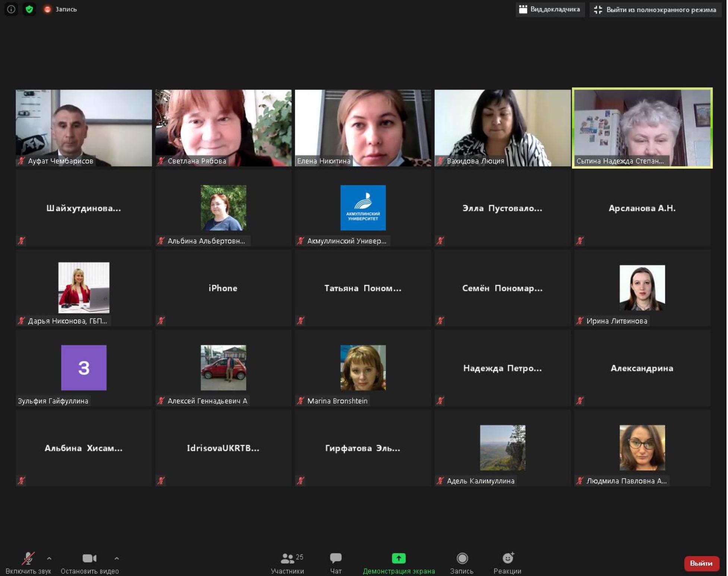Select Ауфат Чембарисов video tile

coord(84,128)
